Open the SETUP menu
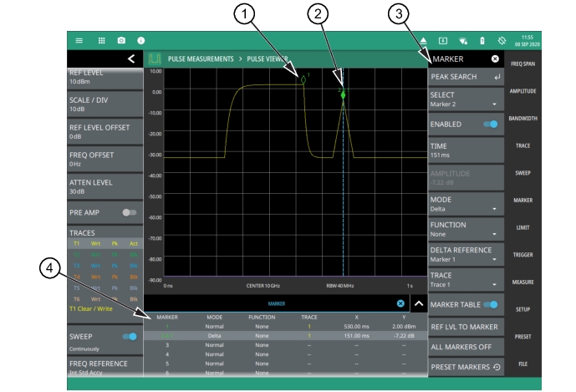This screenshot has width=576, height=392. coord(522,309)
